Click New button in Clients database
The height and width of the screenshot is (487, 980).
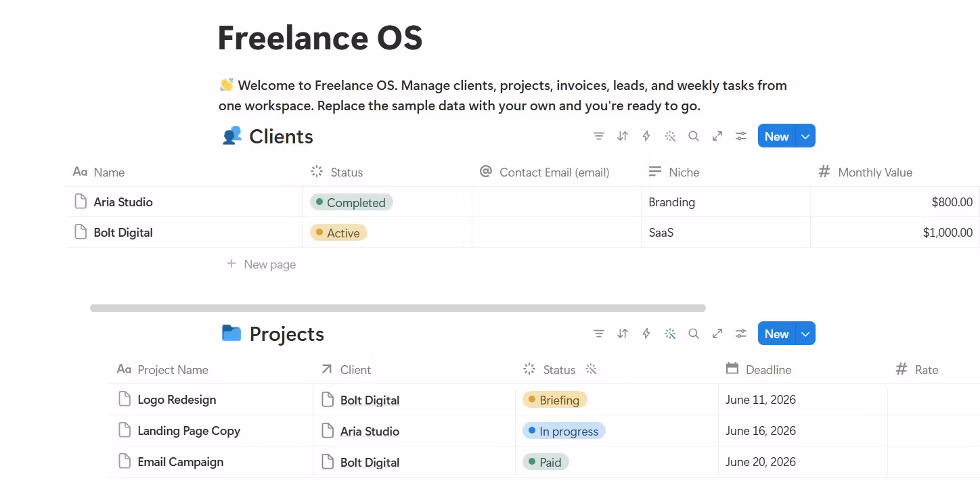[x=777, y=136]
